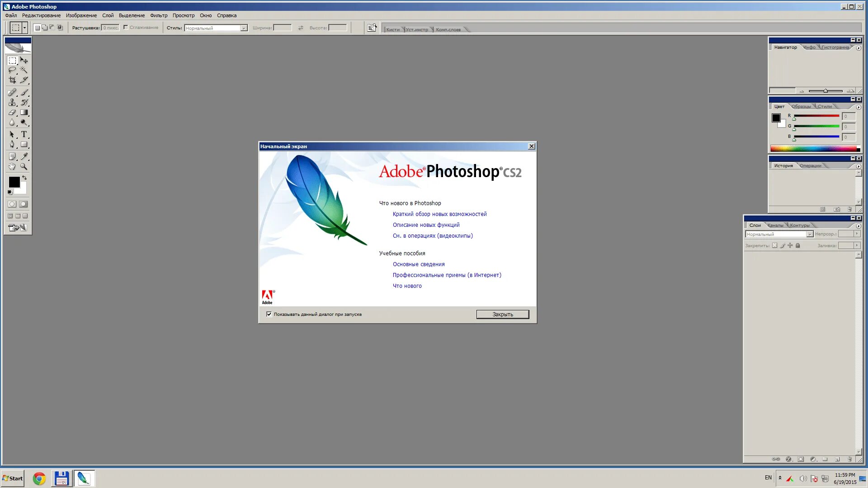Toggle the Сглаживание anti-alias checkbox
This screenshot has height=488, width=868.
coord(126,28)
